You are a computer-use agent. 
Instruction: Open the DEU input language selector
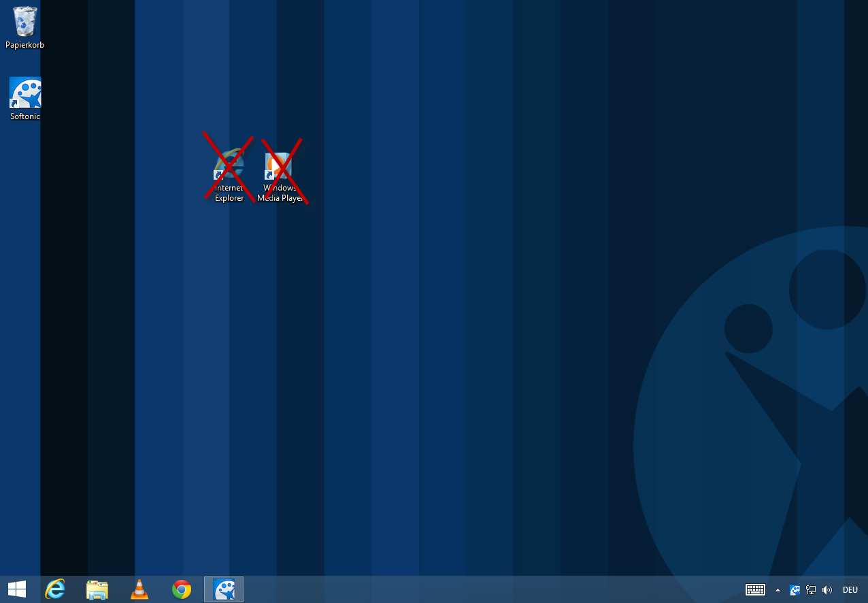point(850,590)
